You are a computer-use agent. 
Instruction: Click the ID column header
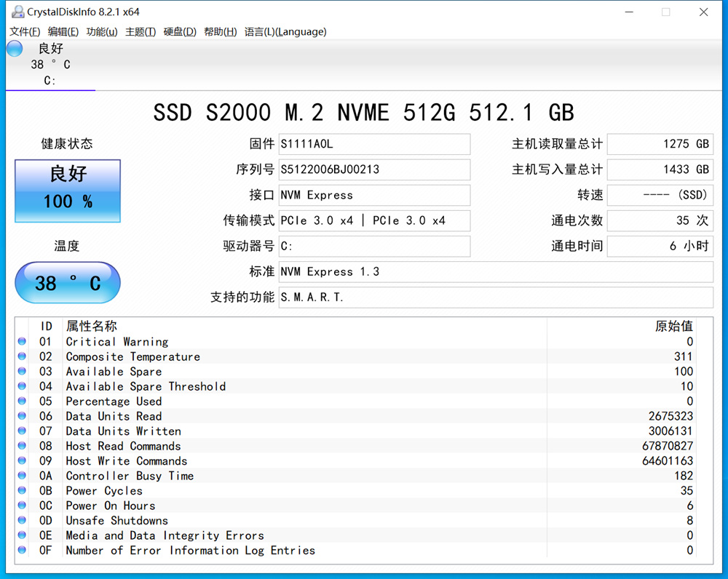(46, 326)
